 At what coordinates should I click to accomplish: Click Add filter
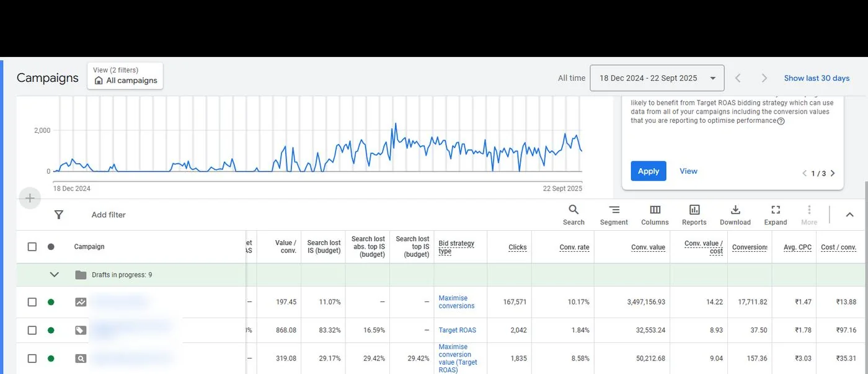108,215
